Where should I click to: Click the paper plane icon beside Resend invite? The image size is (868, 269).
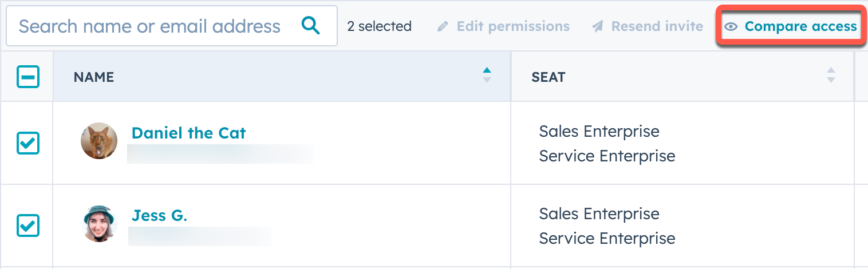point(598,27)
